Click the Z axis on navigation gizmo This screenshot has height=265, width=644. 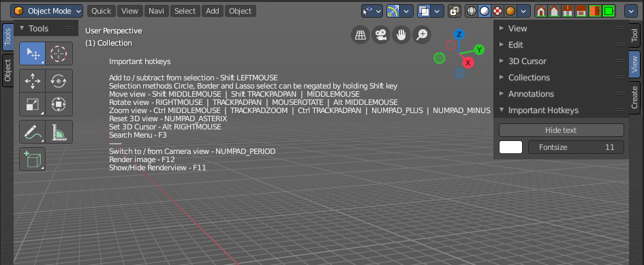[x=459, y=34]
